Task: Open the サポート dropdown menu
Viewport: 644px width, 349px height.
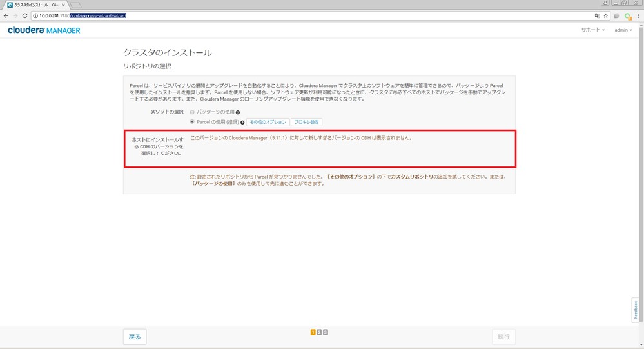Action: (592, 30)
